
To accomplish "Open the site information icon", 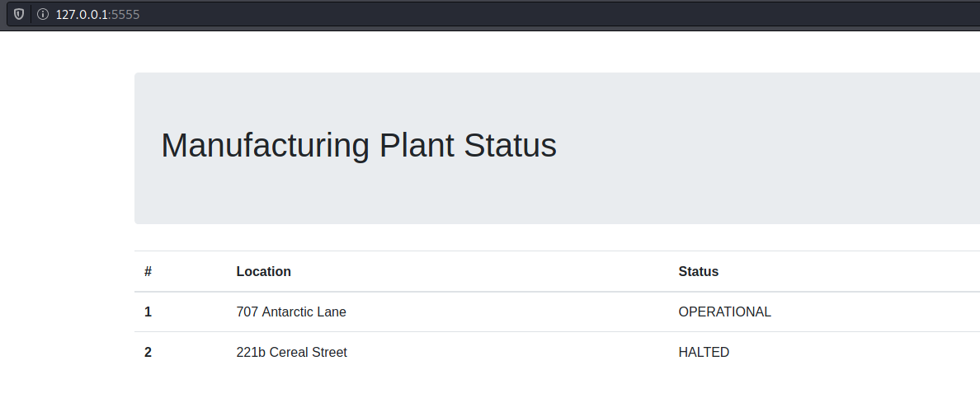I will click(43, 14).
